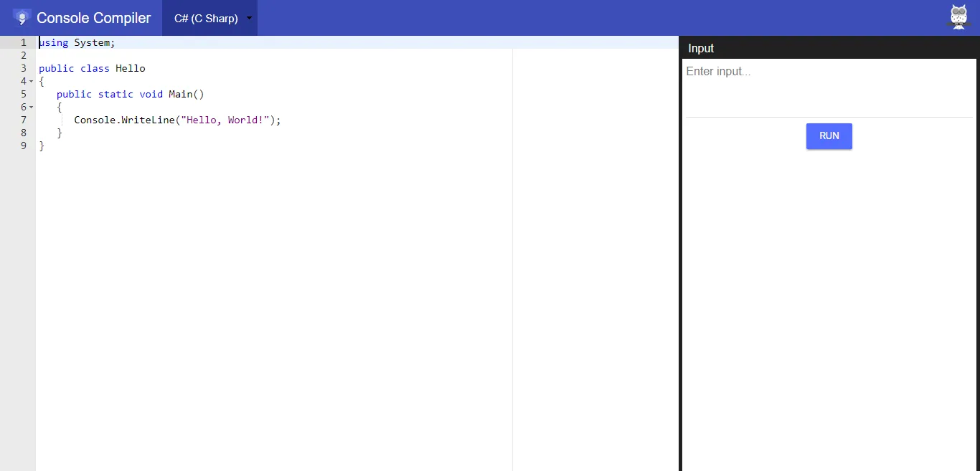Image resolution: width=980 pixels, height=471 pixels.
Task: Open the C# (C Sharp) language selector
Action: (x=209, y=18)
